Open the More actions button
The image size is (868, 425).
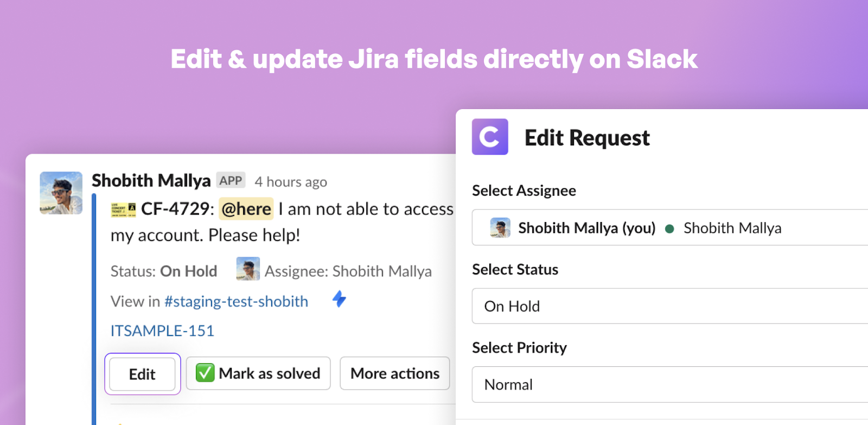(395, 373)
